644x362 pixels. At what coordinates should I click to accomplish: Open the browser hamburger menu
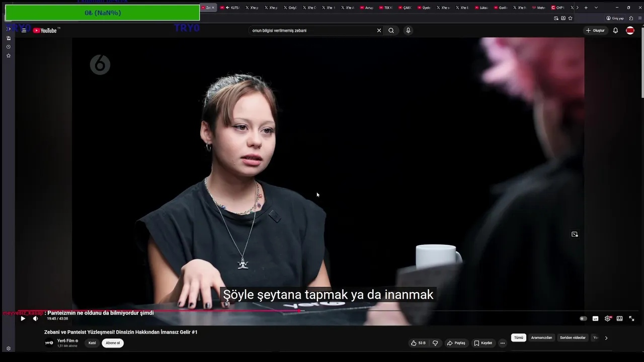639,18
